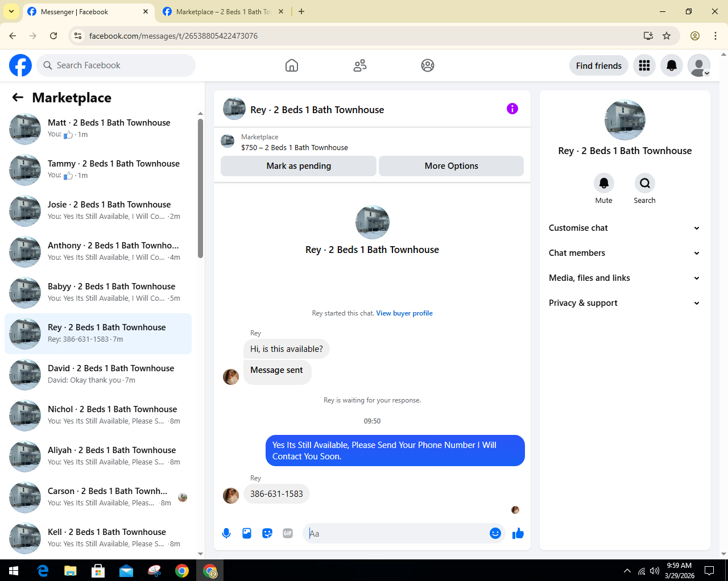Open the Groups icon in top navigation
728x581 pixels.
pyautogui.click(x=428, y=65)
